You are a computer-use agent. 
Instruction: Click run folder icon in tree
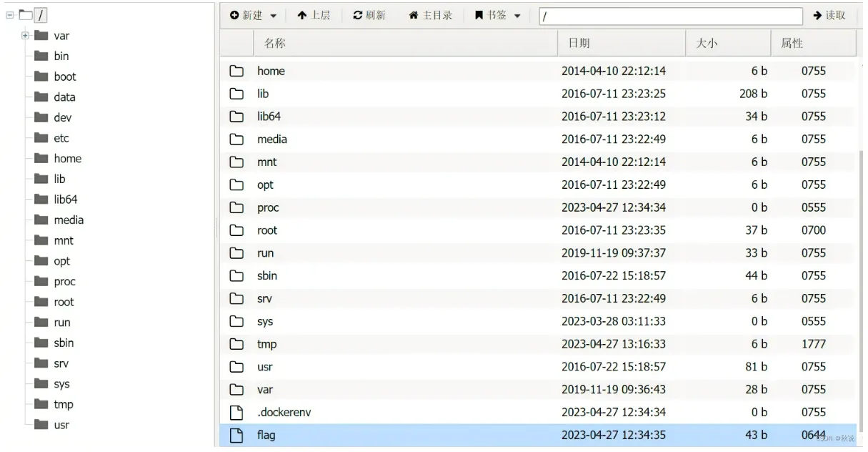41,323
